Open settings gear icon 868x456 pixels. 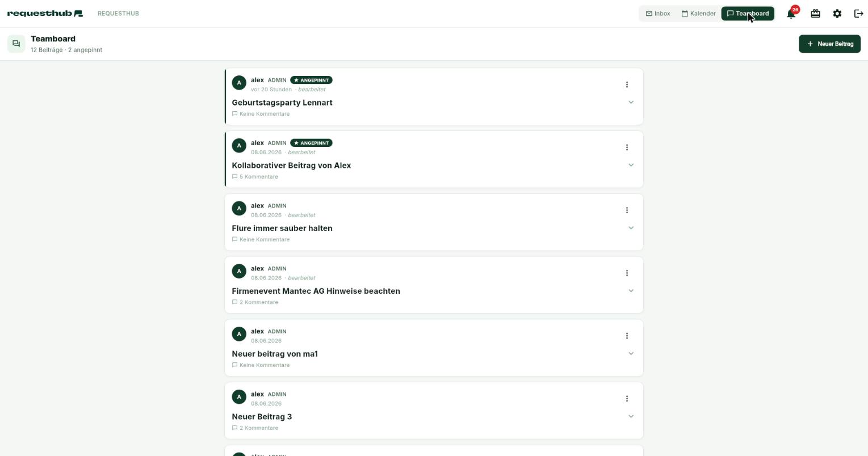coord(837,14)
